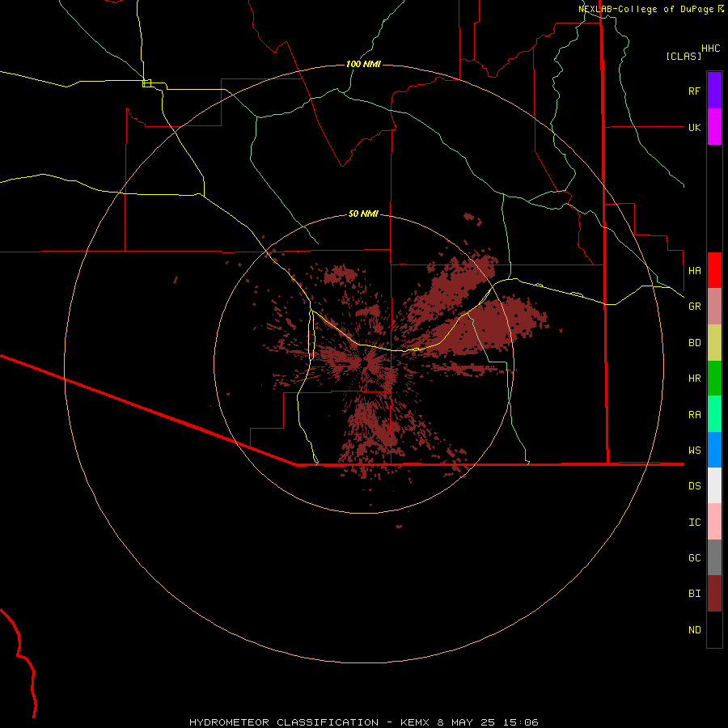
Task: Click the GR legend label
Action: coord(694,307)
